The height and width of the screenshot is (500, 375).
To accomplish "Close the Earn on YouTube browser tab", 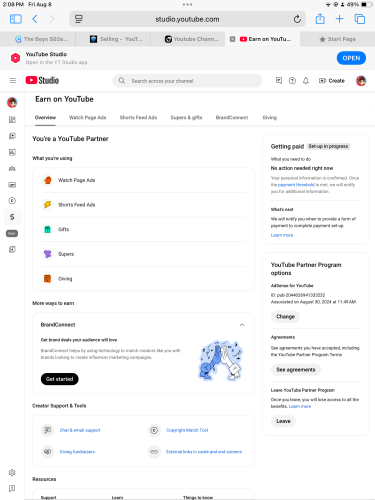I will (233, 39).
